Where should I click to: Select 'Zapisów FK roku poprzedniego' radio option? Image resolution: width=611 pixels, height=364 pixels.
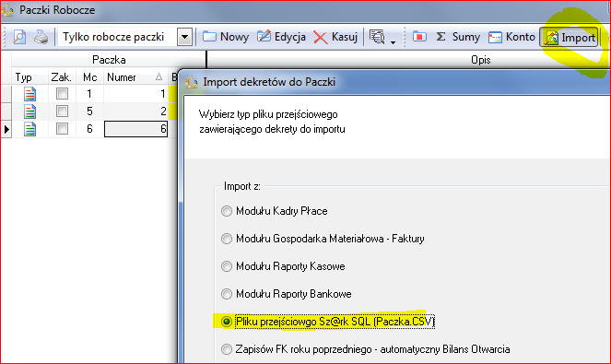227,349
